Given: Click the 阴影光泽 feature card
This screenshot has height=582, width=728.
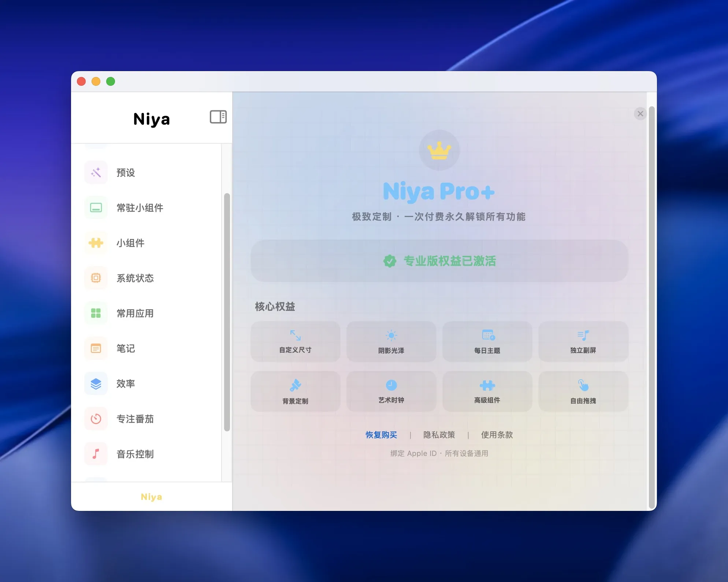Looking at the screenshot, I should tap(391, 342).
